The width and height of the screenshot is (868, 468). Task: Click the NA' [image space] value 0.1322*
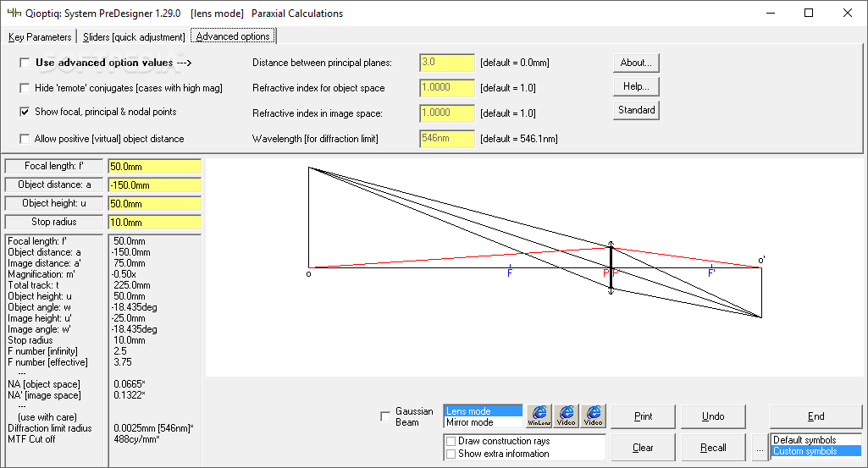point(130,395)
